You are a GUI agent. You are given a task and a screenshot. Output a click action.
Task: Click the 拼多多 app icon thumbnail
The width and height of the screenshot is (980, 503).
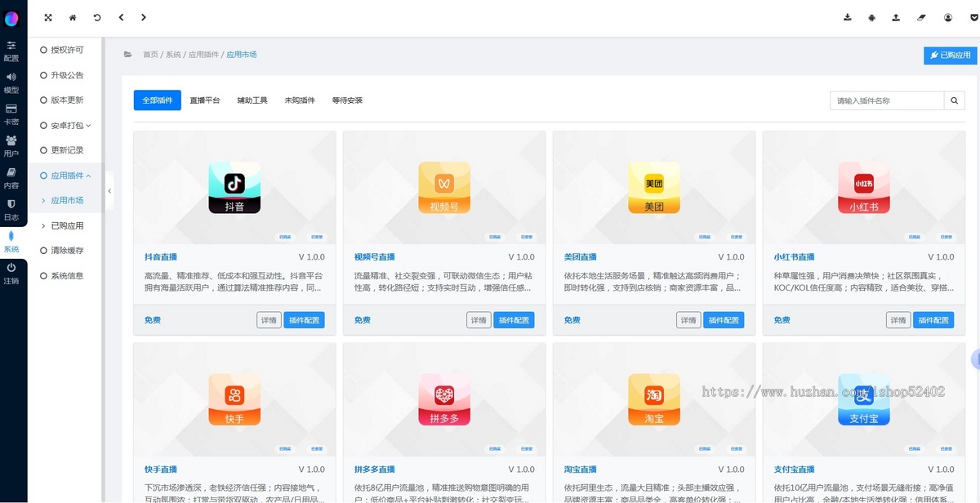point(444,400)
